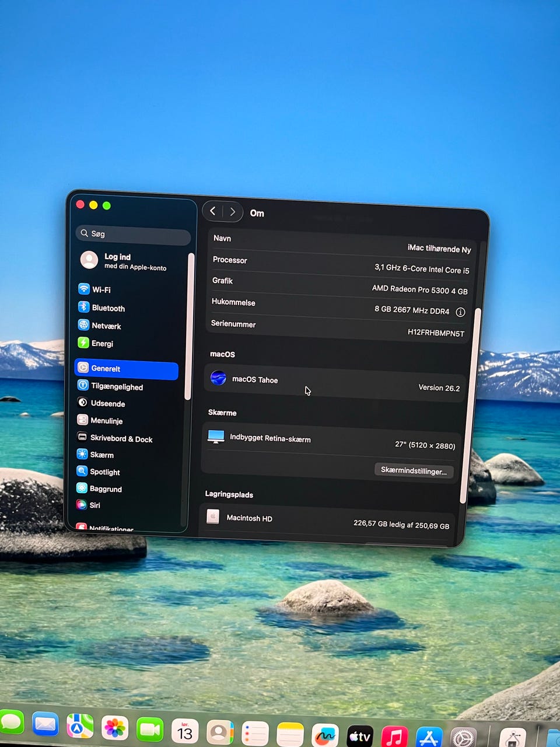Image resolution: width=560 pixels, height=747 pixels.
Task: Show memory info next to Hukommelse
Action: point(460,312)
